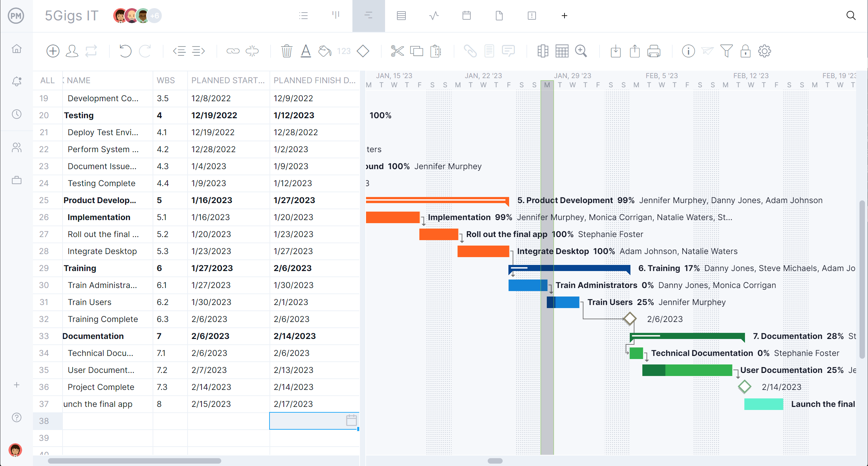This screenshot has width=868, height=466.
Task: Click the delete trash can icon
Action: coord(287,51)
